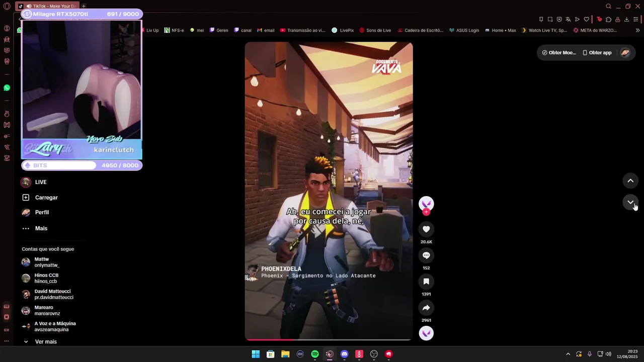Open the Easy Setup lines icon
Image resolution: width=644 pixels, height=362 pixels.
pyautogui.click(x=636, y=19)
